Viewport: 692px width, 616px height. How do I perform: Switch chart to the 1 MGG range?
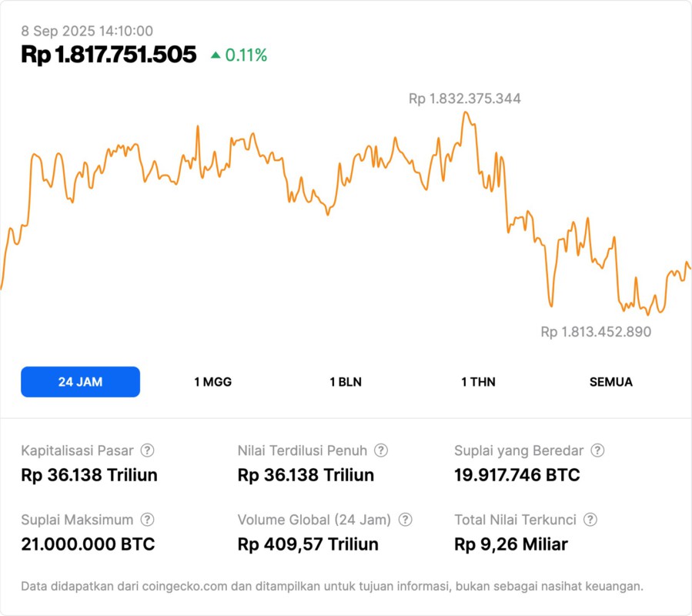[x=212, y=382]
